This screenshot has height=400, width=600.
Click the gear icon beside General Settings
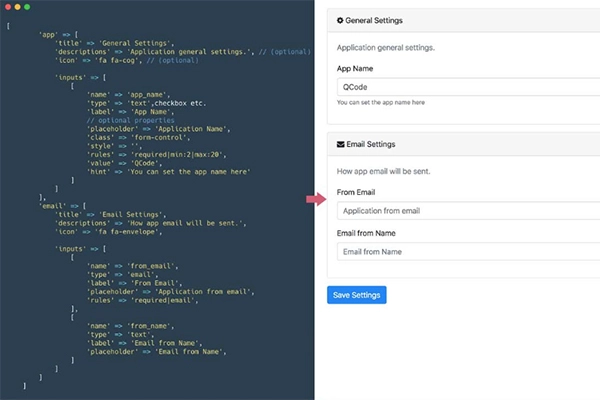(x=340, y=20)
